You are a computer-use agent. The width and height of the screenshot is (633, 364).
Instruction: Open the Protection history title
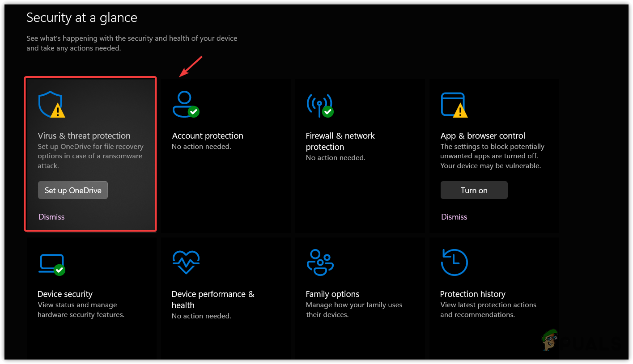coord(472,294)
